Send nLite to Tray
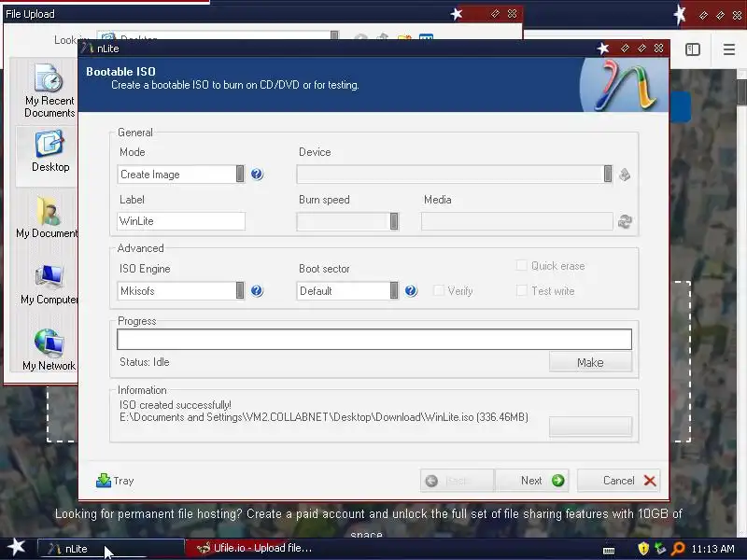Screen dimensions: 747x560 [115, 481]
